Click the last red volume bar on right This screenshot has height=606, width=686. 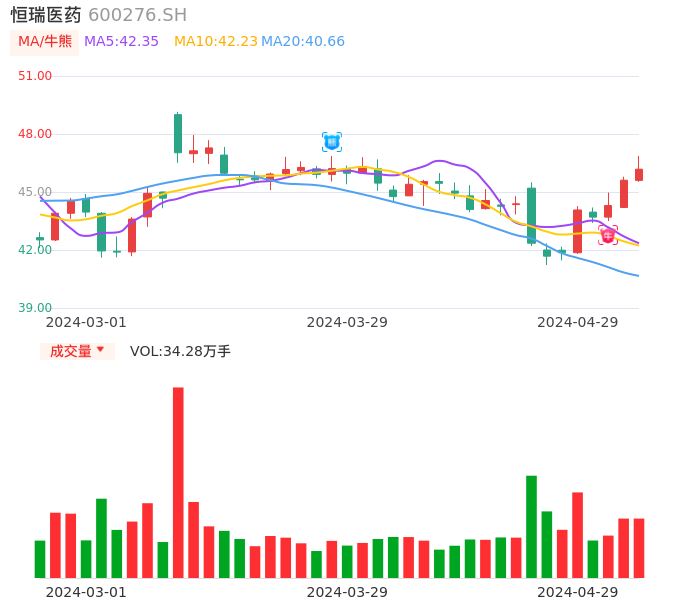point(639,548)
